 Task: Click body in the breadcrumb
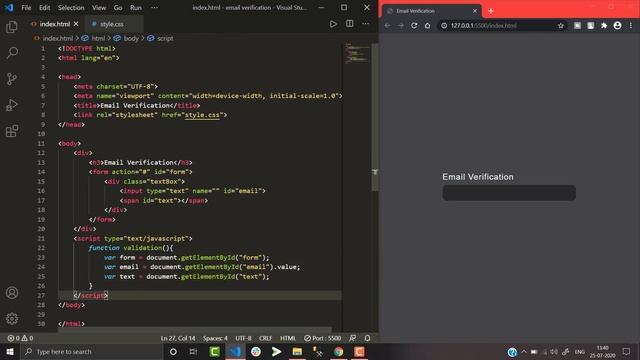(131, 38)
